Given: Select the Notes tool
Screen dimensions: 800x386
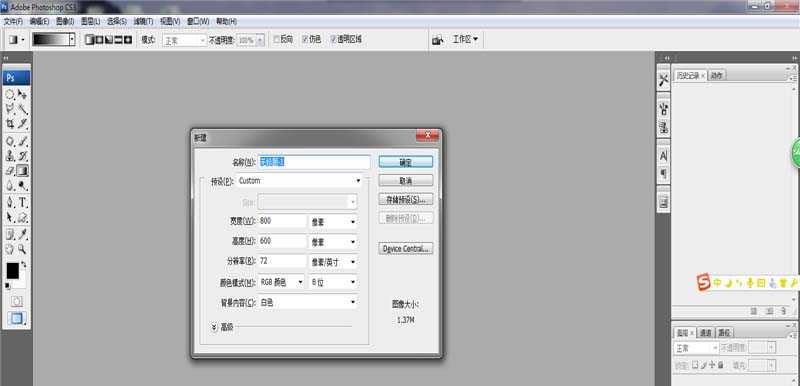Looking at the screenshot, I should [x=10, y=235].
